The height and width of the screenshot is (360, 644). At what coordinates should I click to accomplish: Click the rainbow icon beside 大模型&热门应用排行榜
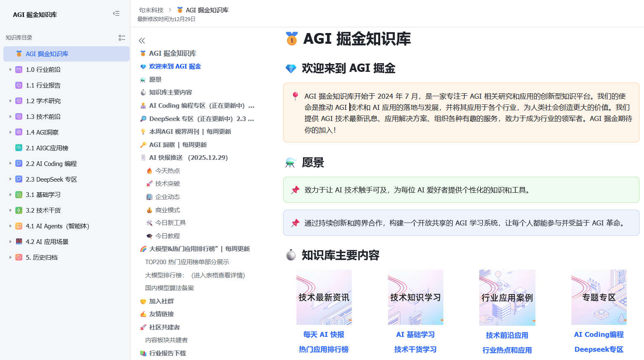pyautogui.click(x=143, y=249)
